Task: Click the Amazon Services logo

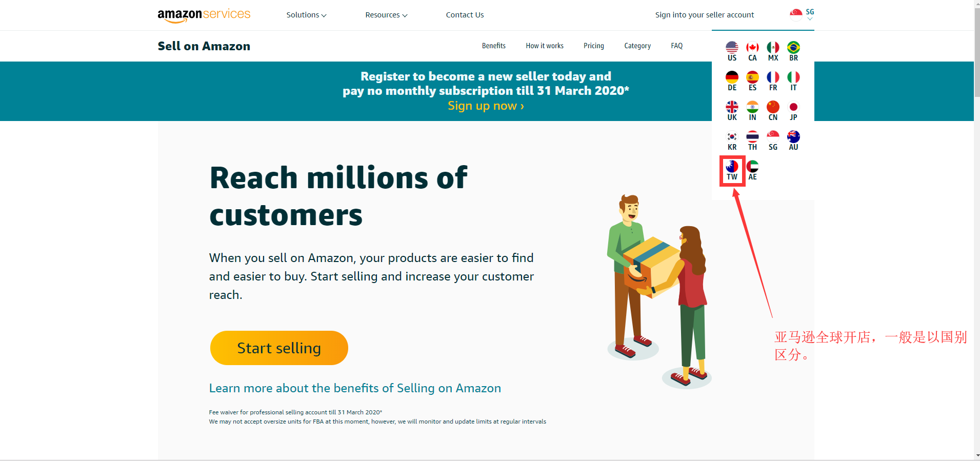Action: click(204, 15)
